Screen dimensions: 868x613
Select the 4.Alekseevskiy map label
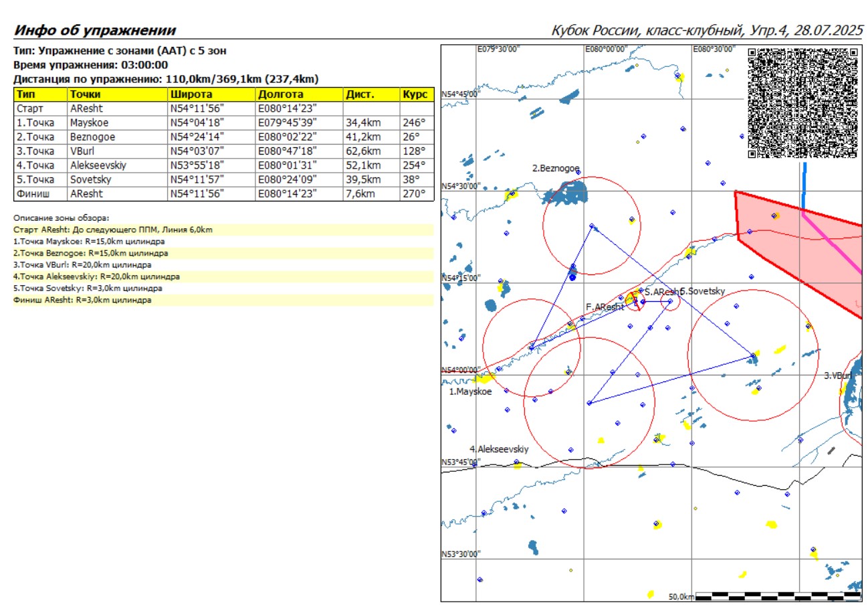coord(499,449)
